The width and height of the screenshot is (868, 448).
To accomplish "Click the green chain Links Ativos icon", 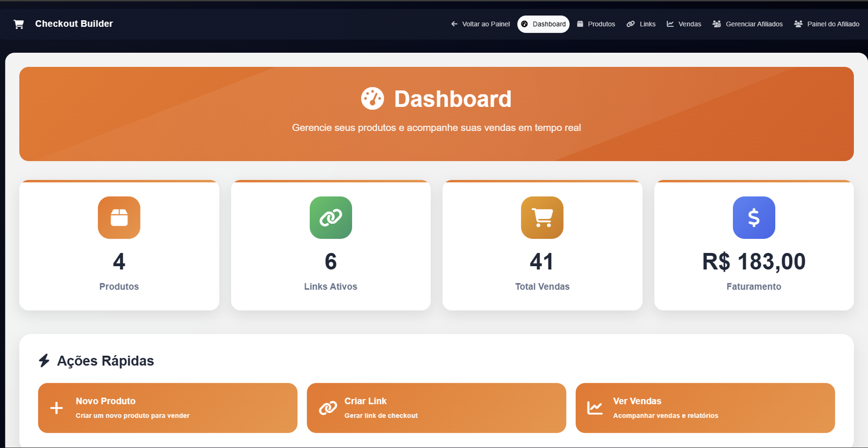I will [x=330, y=217].
